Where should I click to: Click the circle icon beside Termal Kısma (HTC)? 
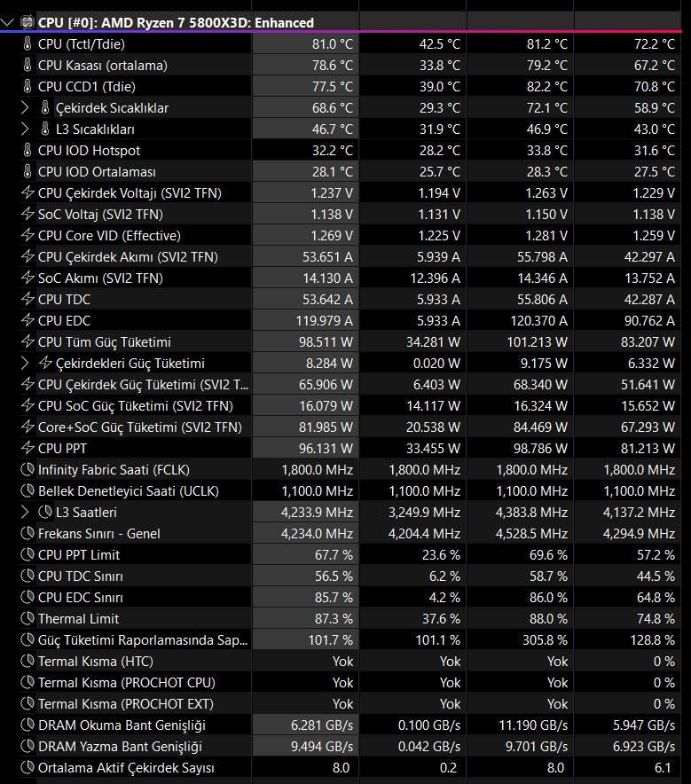(x=27, y=661)
